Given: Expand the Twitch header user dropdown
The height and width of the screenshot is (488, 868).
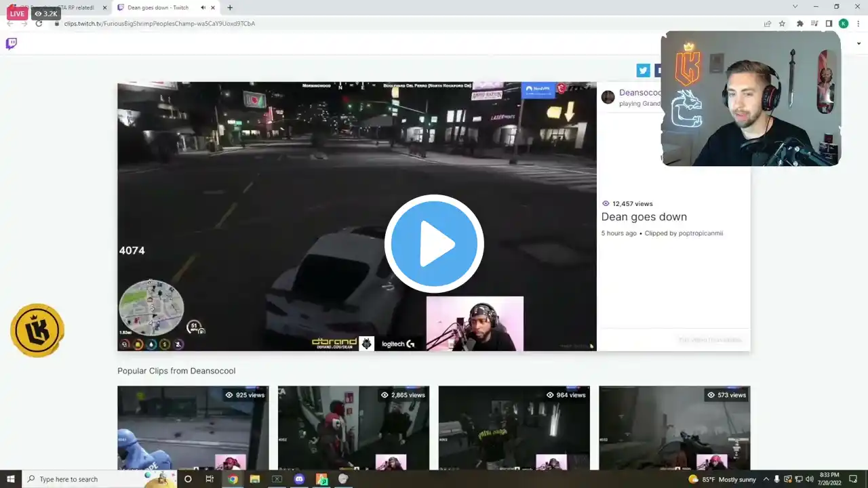Looking at the screenshot, I should [x=859, y=44].
